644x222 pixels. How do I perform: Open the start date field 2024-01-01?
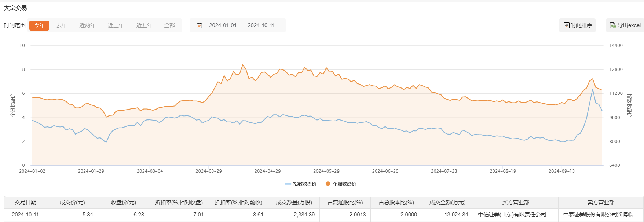223,25
